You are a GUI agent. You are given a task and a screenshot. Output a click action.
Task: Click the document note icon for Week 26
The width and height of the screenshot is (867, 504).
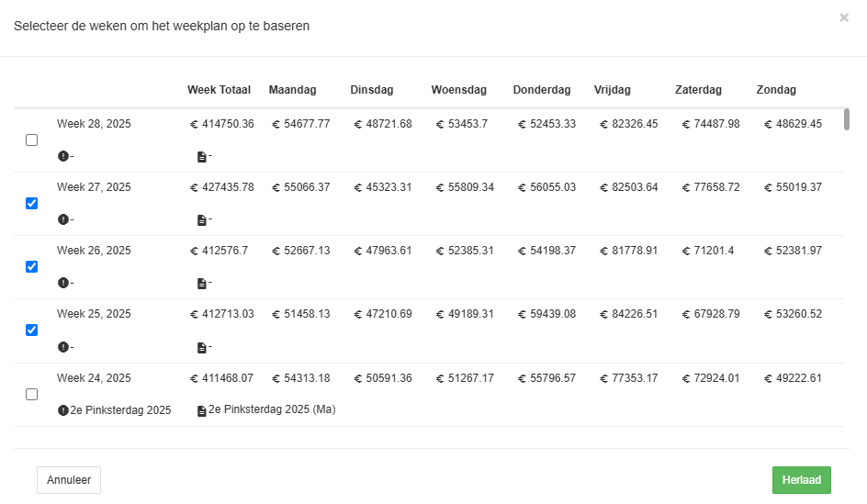pyautogui.click(x=202, y=284)
